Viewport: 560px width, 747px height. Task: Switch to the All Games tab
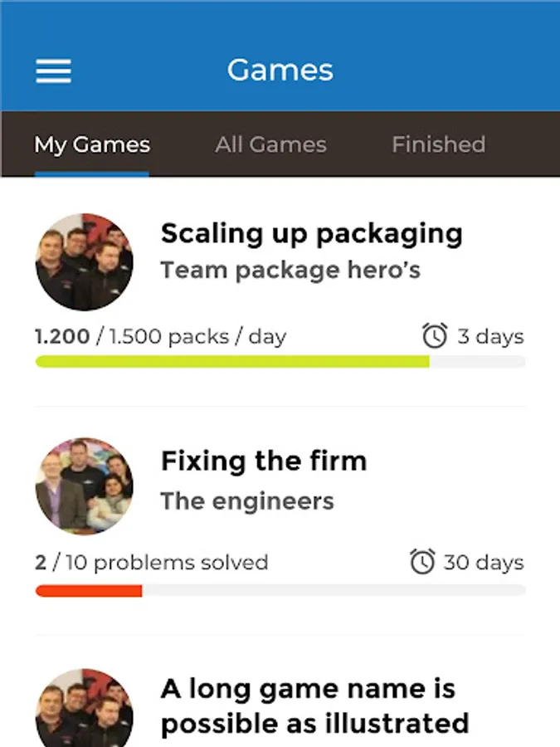click(270, 144)
